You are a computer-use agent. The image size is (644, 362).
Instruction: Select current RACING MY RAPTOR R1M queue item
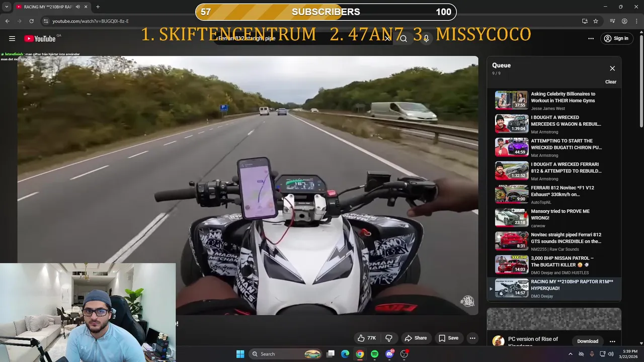coord(554,289)
